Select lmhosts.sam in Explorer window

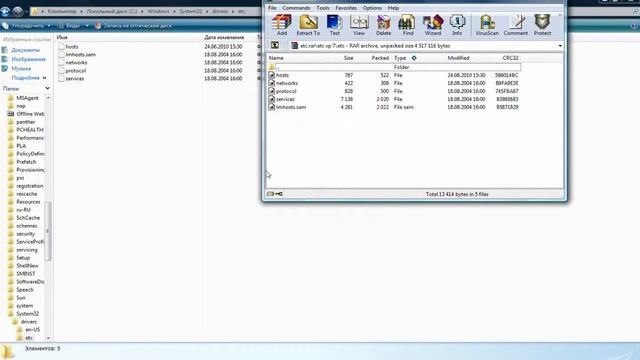coord(80,54)
